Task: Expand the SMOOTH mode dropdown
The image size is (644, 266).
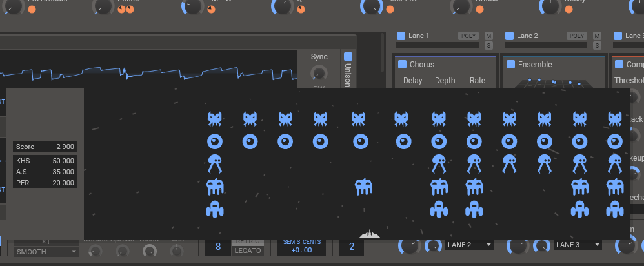Action: coord(46,252)
